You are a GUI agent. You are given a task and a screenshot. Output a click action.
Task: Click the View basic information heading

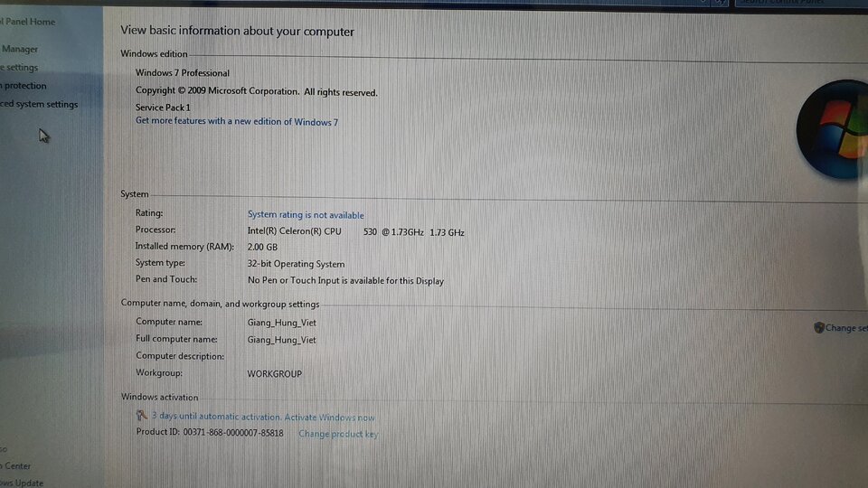(238, 31)
